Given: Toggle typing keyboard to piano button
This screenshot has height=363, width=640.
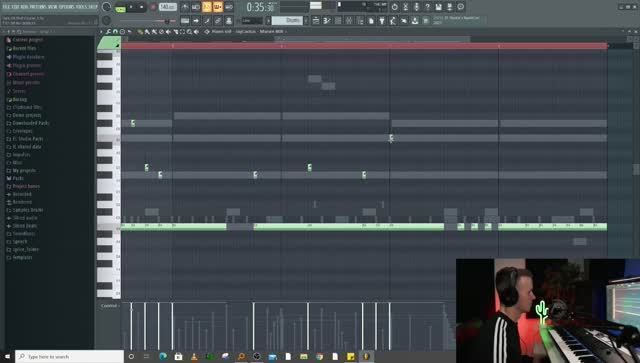Looking at the screenshot, I should pos(185,20).
